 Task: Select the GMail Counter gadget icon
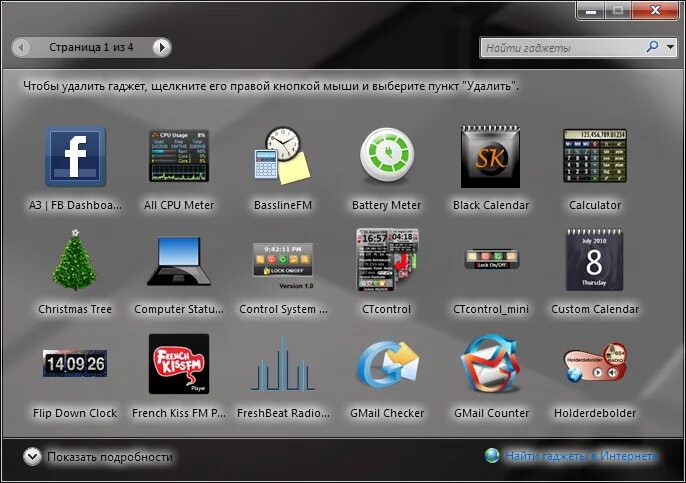pyautogui.click(x=490, y=364)
